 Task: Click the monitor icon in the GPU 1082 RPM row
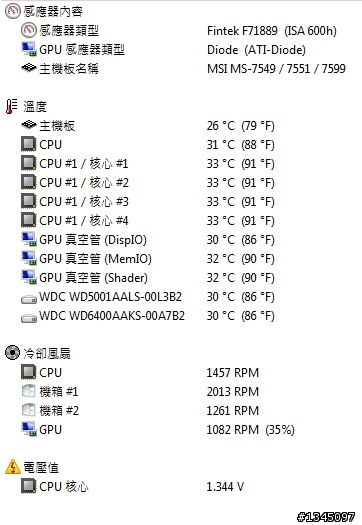pos(29,429)
